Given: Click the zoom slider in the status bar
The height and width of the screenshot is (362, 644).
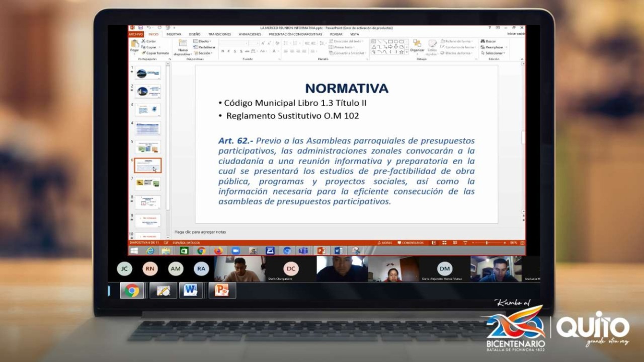Looking at the screenshot, I should [x=487, y=243].
